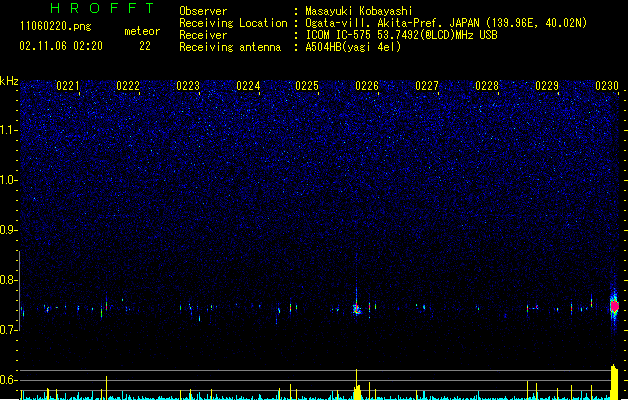This screenshot has height=400, width=629.
Task: Click time marker 0221
Action: 68,86
